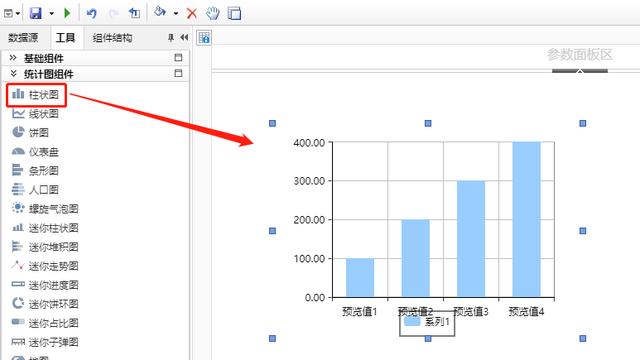The image size is (640, 360).
Task: Select the hand pan tool icon
Action: point(212,13)
